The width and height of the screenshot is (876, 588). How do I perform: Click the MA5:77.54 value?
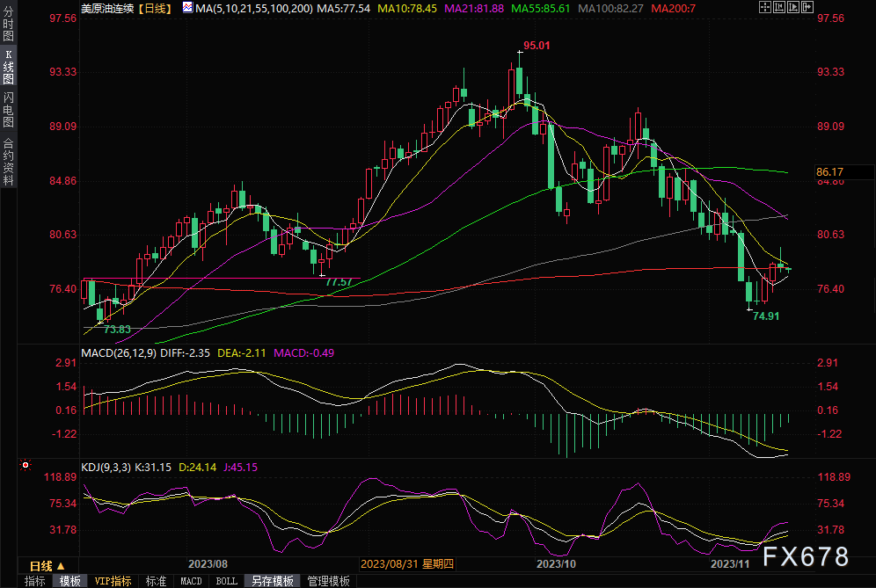[x=344, y=9]
